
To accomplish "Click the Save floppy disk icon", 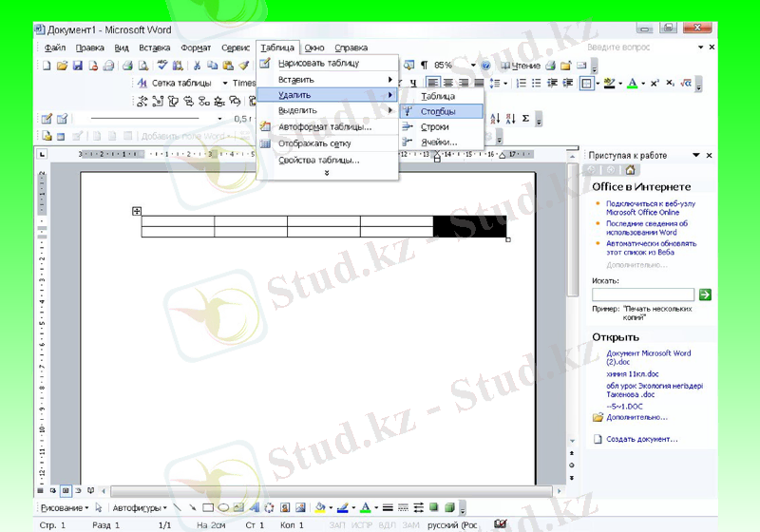I will tap(78, 66).
